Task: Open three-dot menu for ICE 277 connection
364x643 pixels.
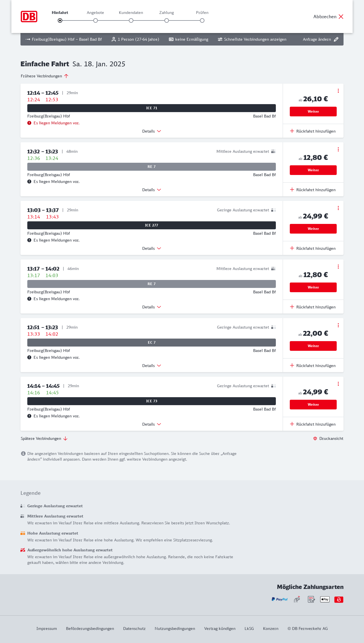Action: [338, 208]
